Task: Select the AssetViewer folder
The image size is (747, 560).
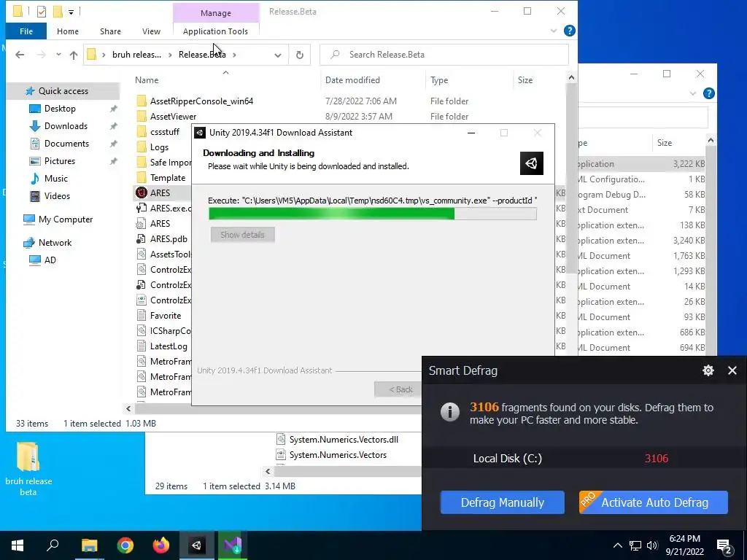Action: pyautogui.click(x=173, y=117)
